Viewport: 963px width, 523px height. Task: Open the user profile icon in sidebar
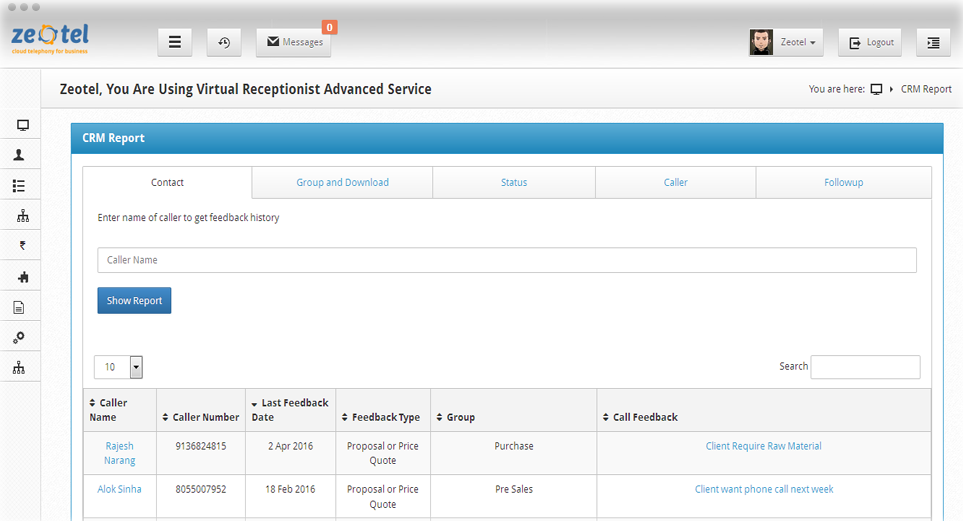coord(19,155)
